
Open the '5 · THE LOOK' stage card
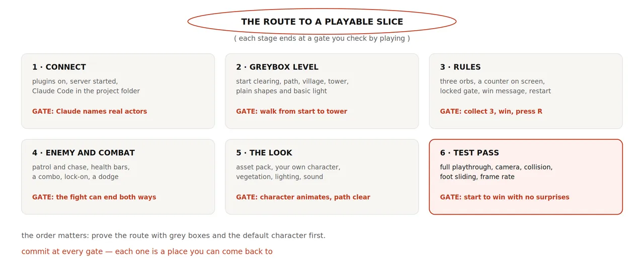click(x=322, y=177)
